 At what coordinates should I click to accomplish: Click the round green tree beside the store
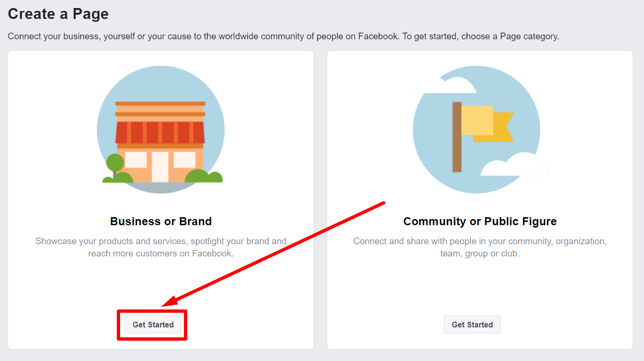pyautogui.click(x=114, y=163)
